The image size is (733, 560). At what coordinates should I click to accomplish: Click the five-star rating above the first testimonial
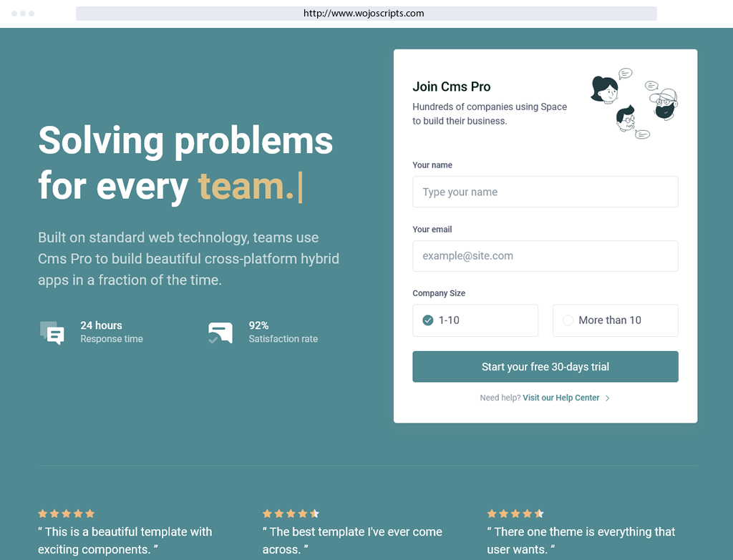(x=66, y=514)
